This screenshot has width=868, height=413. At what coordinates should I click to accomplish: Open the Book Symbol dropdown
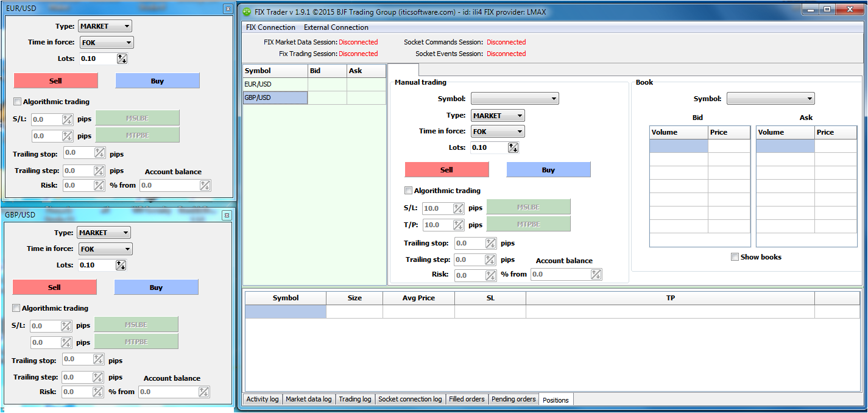(771, 99)
